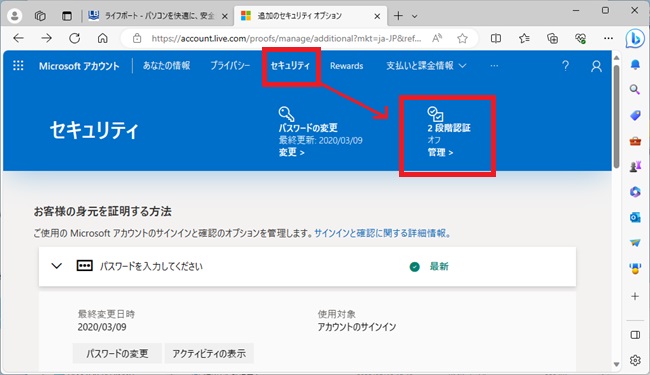This screenshot has width=650, height=375.
Task: Open sidebar search magnifier
Action: point(635,90)
